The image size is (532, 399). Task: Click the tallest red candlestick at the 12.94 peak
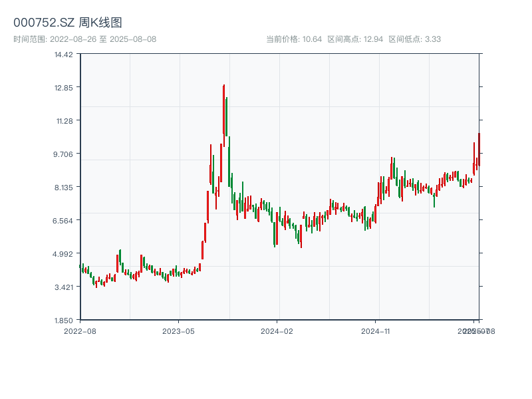(x=224, y=115)
